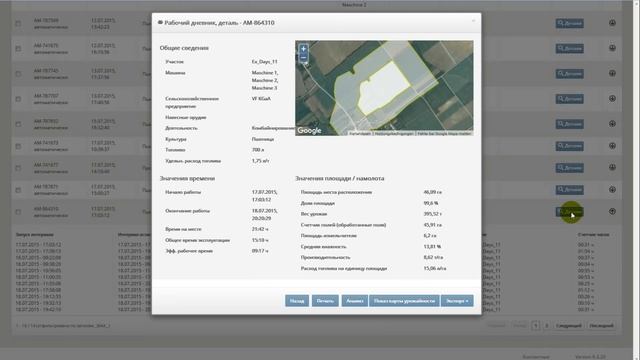Viewport: 640px width, 360px height.
Task: Expand row AM-741873 with the plus circle icon
Action: (612, 145)
